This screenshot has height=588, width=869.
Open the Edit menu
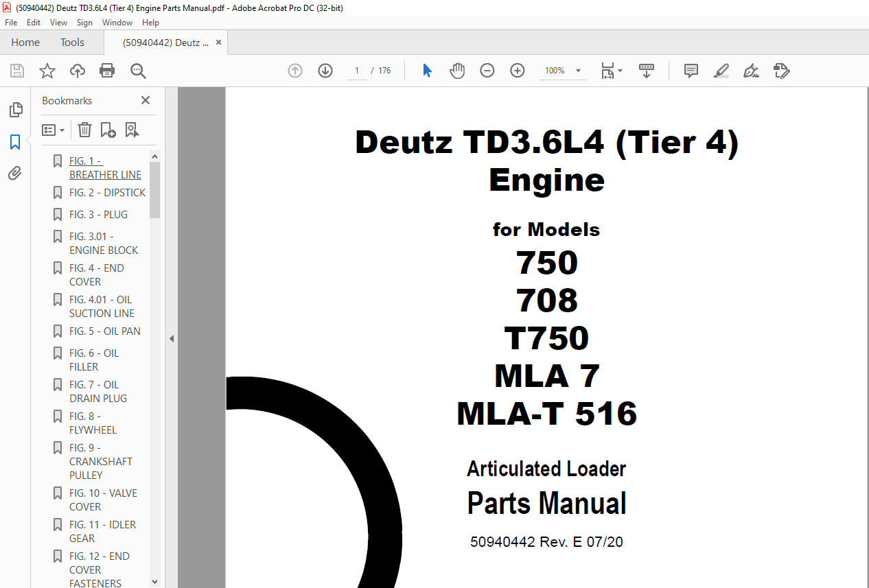pos(34,23)
